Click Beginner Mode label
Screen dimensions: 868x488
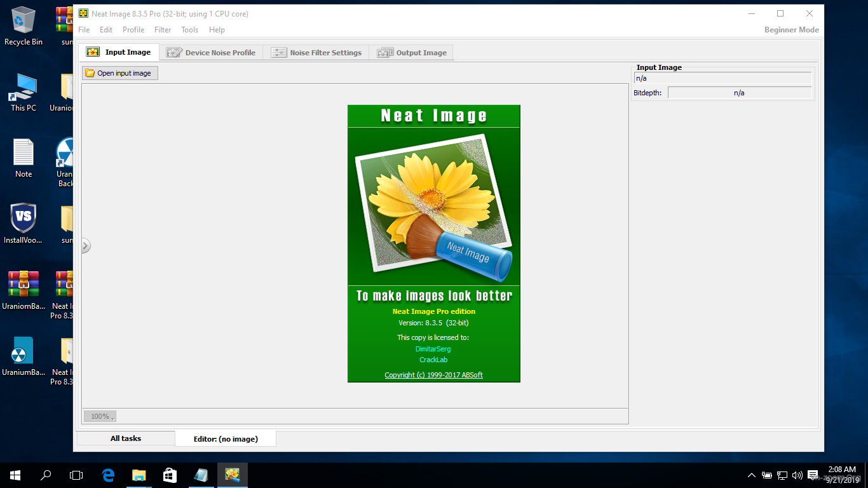791,30
